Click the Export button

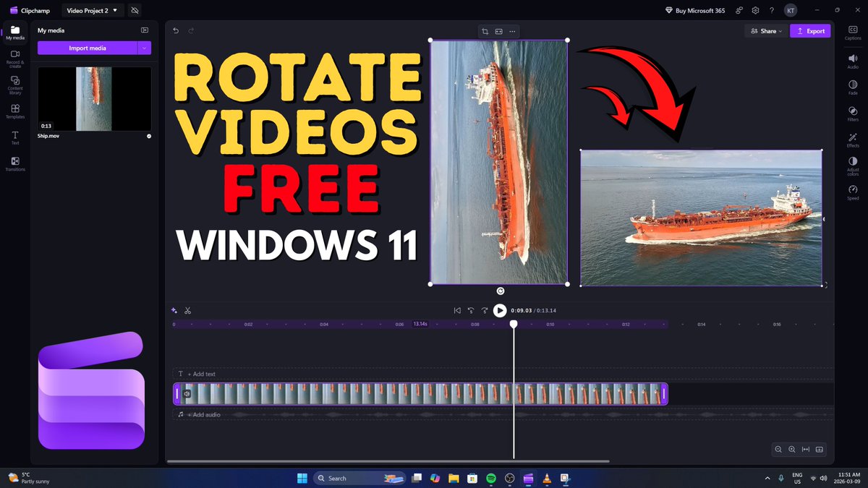tap(810, 31)
